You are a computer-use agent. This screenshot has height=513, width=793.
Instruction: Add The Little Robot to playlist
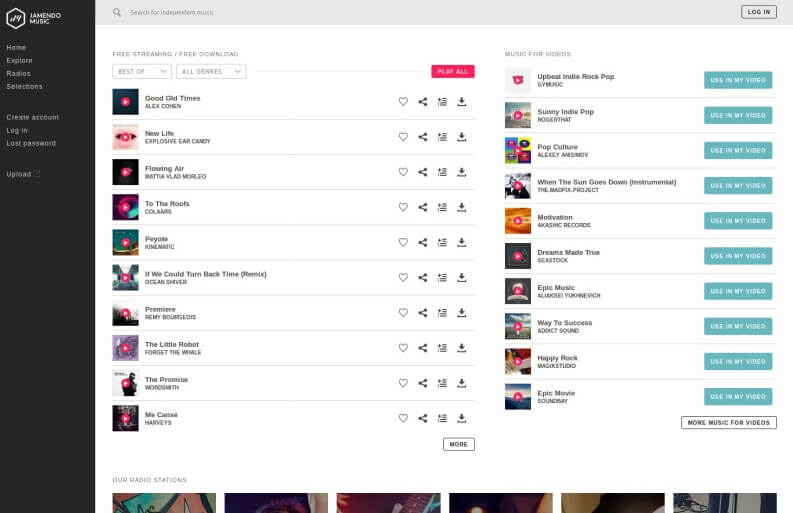coord(442,348)
